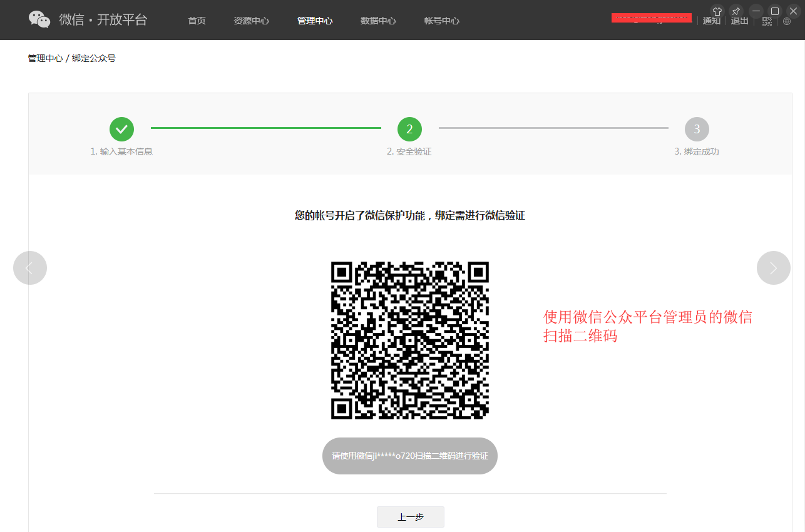Click 退出 to log out

[x=739, y=21]
